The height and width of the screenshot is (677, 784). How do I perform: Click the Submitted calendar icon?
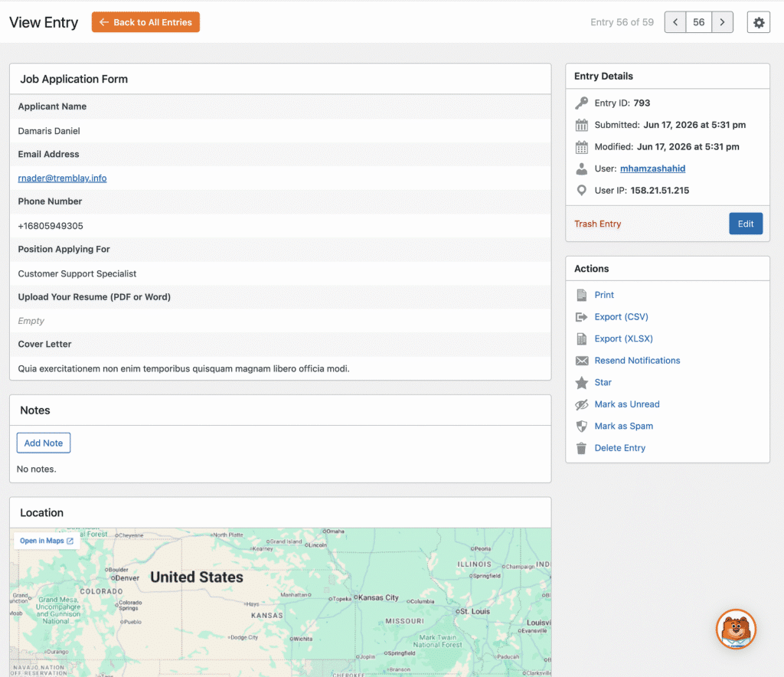point(582,125)
